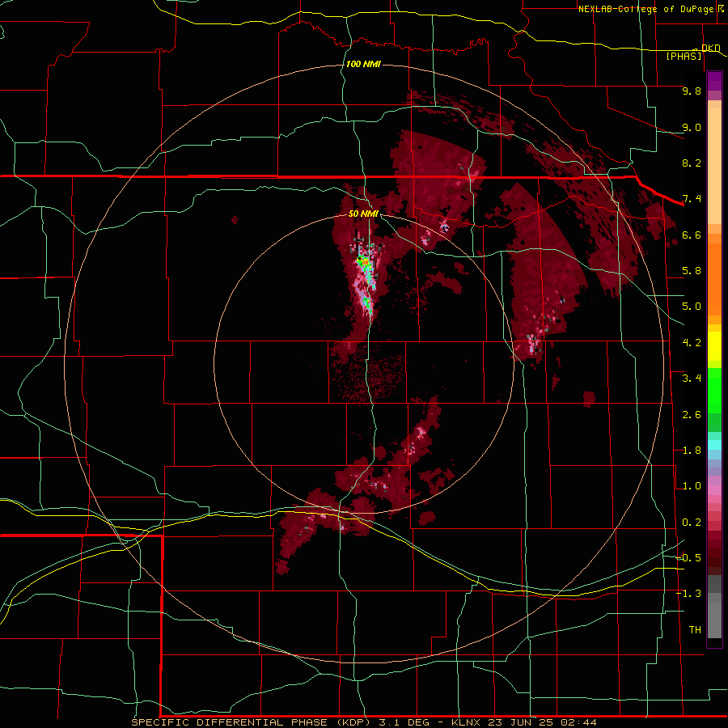728x728 pixels.
Task: Click the 50 NMI range ring label
Action: (x=363, y=214)
